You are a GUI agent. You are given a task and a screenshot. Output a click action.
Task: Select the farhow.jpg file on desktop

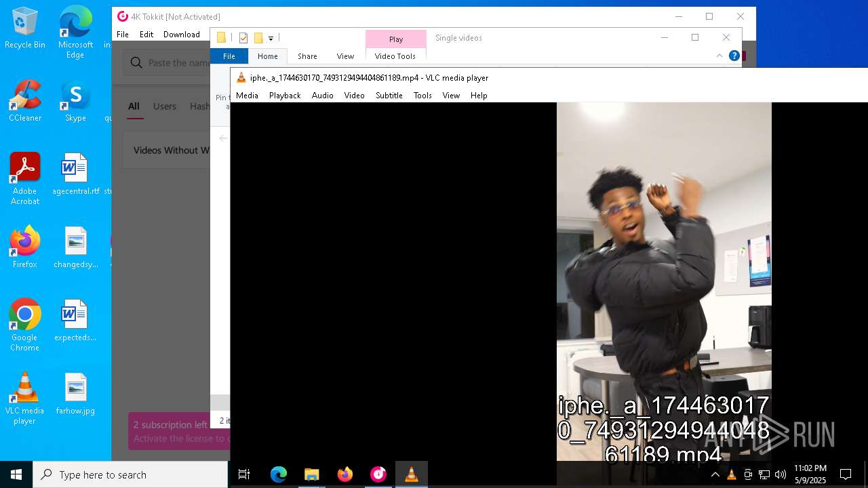coord(75,393)
